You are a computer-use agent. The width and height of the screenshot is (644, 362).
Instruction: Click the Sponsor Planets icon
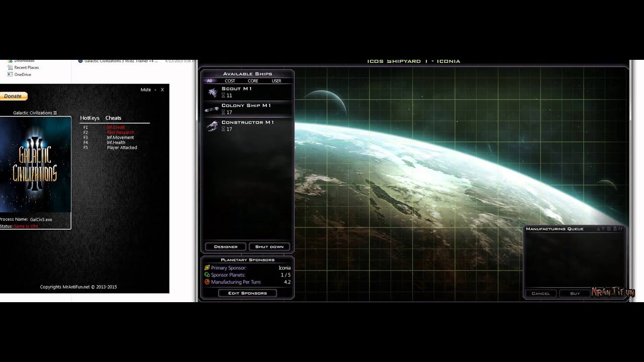(x=207, y=275)
